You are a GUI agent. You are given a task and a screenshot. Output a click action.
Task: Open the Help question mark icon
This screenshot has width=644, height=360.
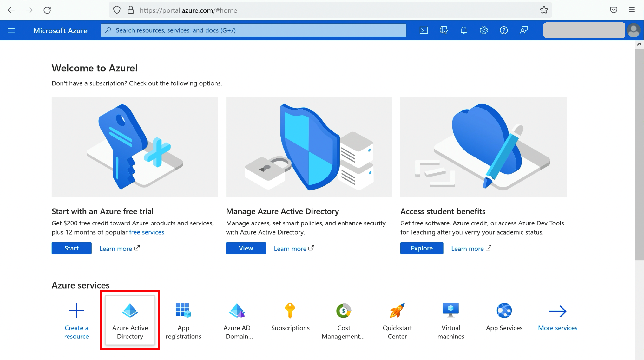(503, 30)
